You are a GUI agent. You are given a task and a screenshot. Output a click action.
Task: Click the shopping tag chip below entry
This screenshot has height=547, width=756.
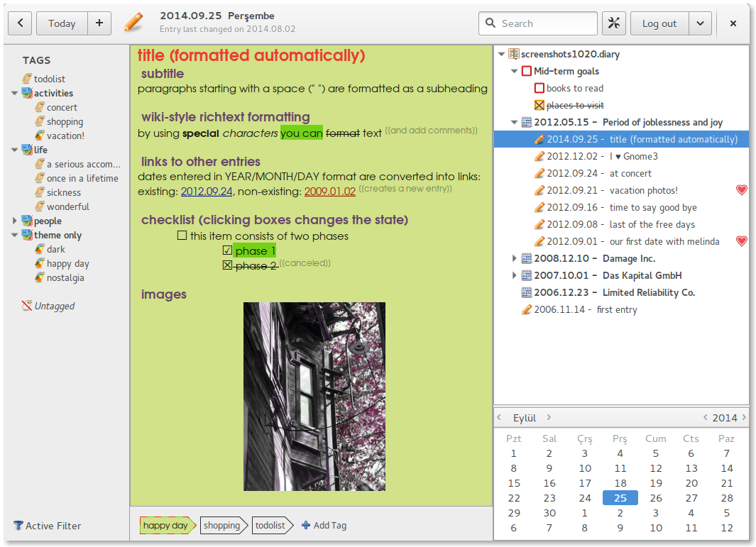tap(224, 525)
